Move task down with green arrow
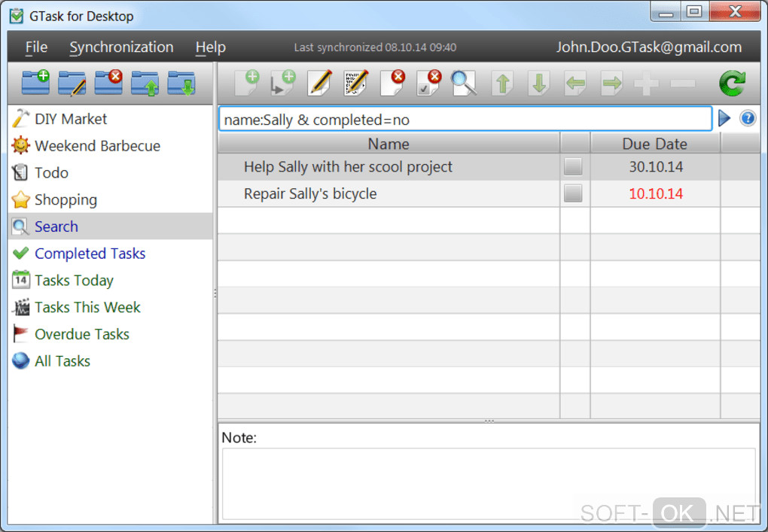This screenshot has height=532, width=768. (539, 84)
